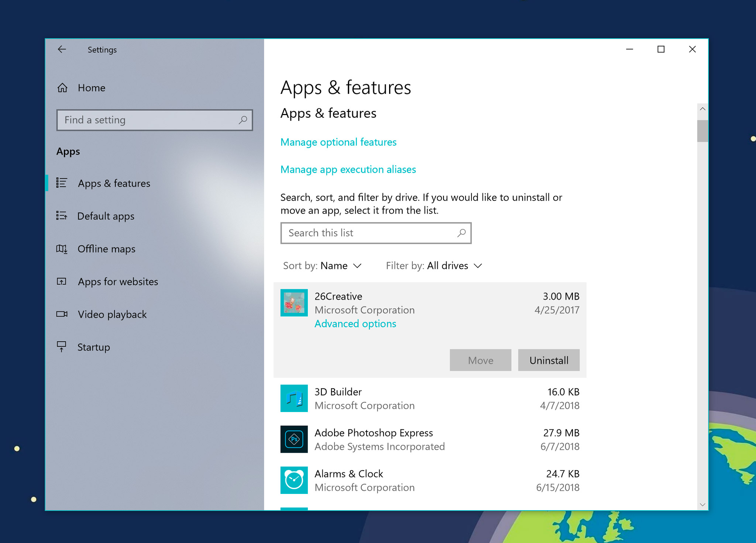Open the Filter by All drives dropdown

(434, 266)
